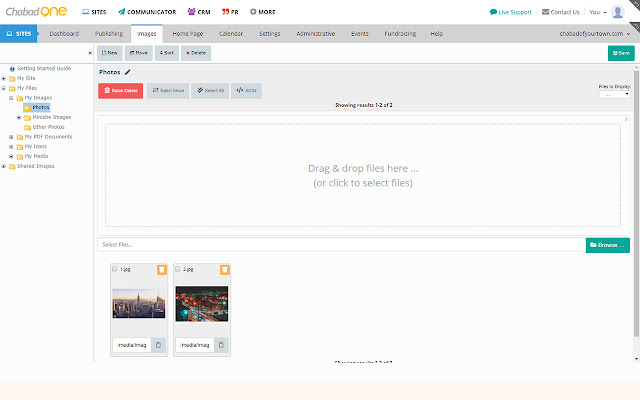Viewport: 640px width, 400px height.
Task: Open the Dashboard tab
Action: point(64,34)
